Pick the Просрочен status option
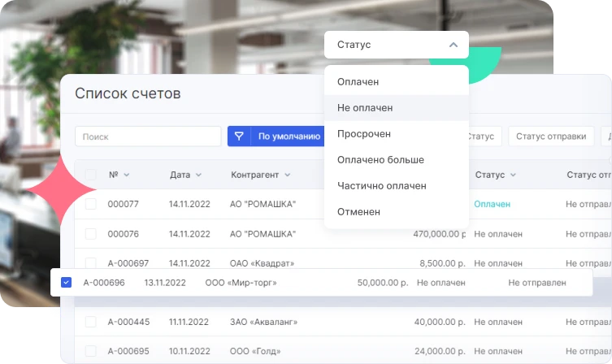This screenshot has width=612, height=364. point(363,134)
